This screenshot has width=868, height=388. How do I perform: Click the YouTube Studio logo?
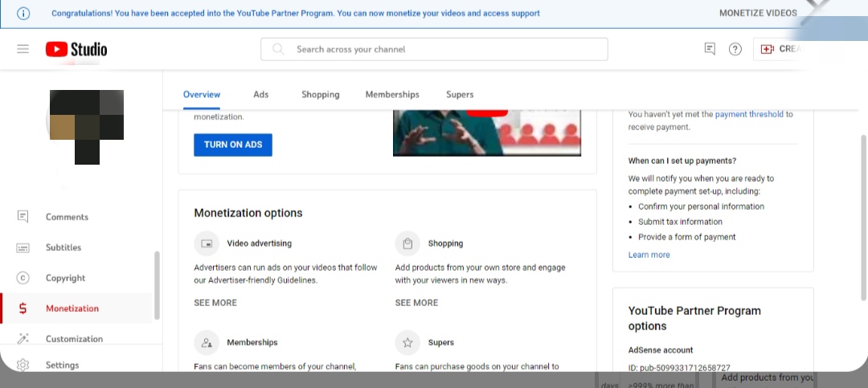(x=76, y=49)
